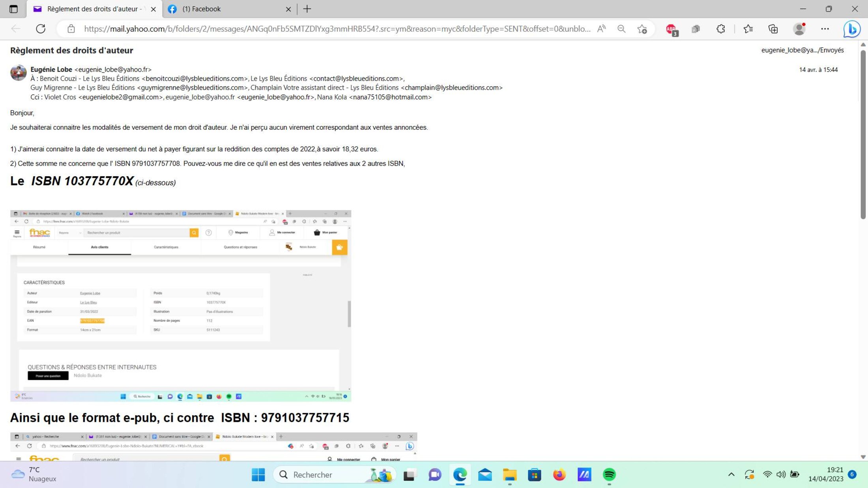Open the tab actions menu icon
The image size is (868, 488).
(13, 9)
